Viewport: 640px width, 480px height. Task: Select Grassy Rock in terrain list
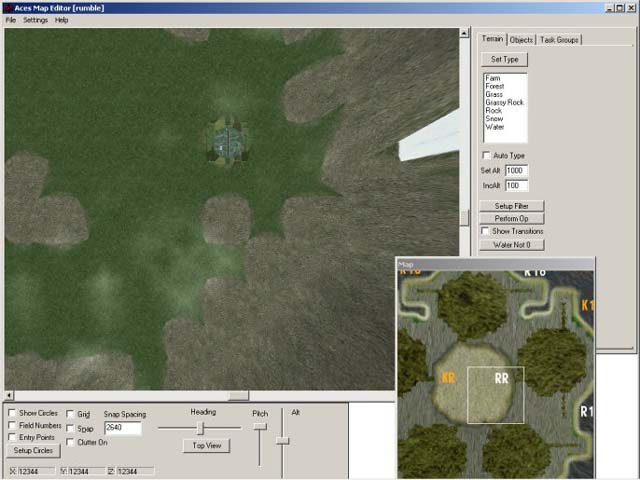[x=504, y=102]
